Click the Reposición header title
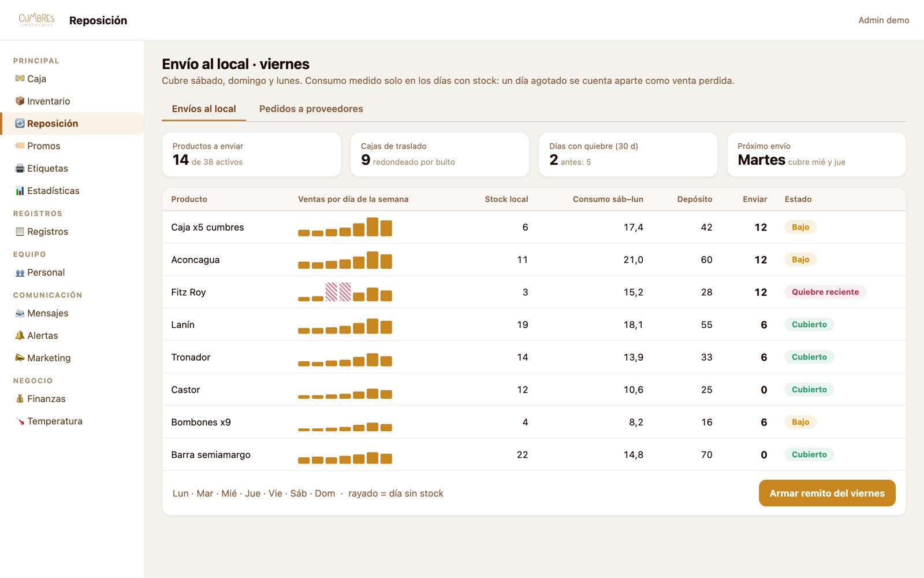The width and height of the screenshot is (924, 578). pyautogui.click(x=98, y=20)
